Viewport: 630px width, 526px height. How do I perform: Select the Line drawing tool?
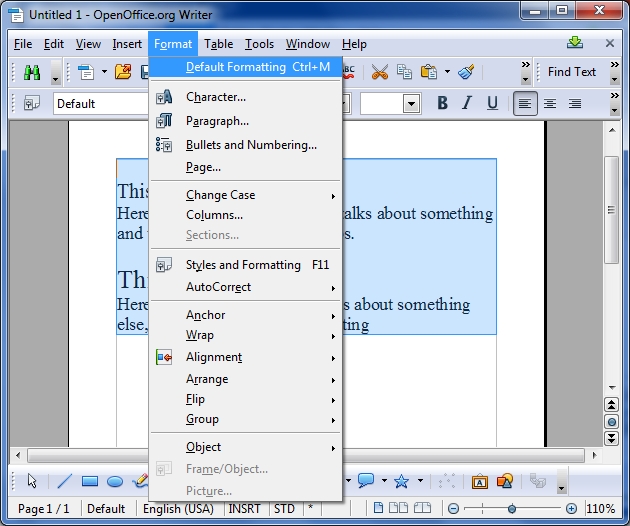pyautogui.click(x=65, y=481)
